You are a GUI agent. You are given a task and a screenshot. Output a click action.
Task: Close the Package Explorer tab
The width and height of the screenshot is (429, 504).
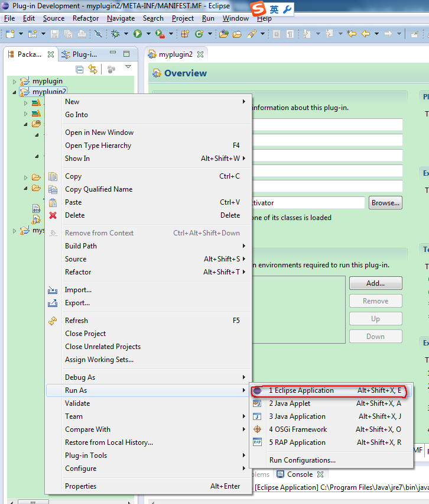(51, 54)
